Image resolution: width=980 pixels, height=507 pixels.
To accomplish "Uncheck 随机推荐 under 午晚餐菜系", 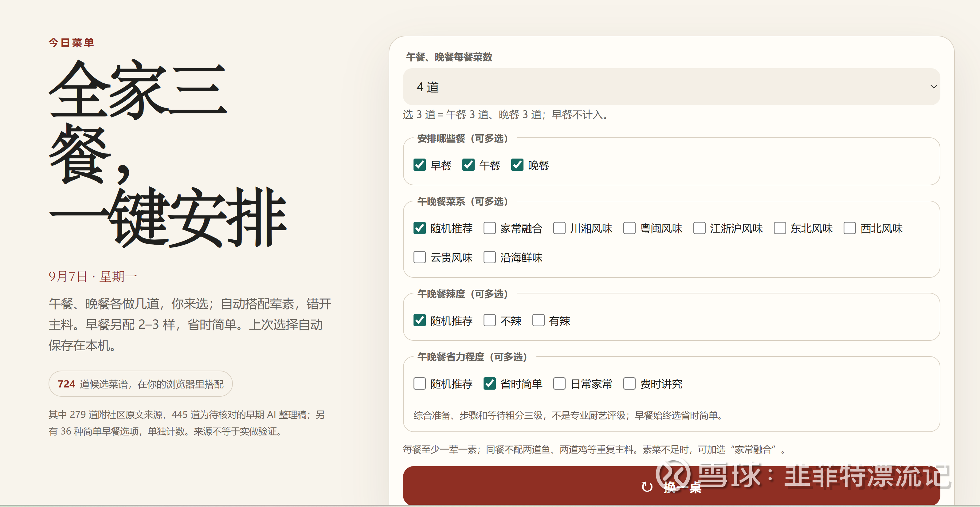I will (x=419, y=228).
